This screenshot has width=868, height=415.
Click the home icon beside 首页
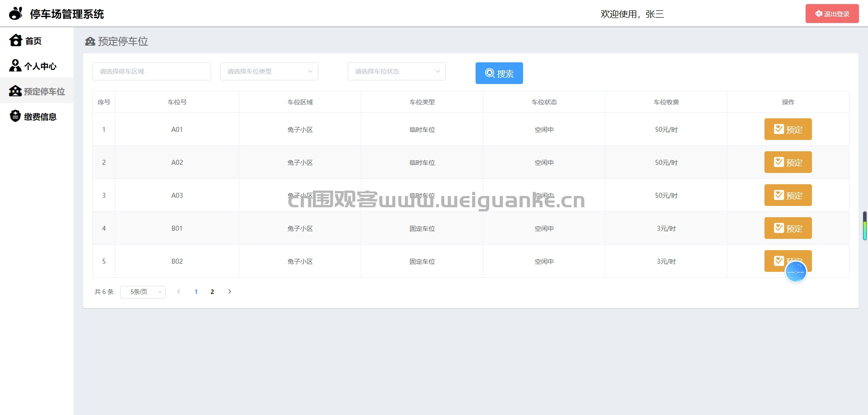(16, 41)
